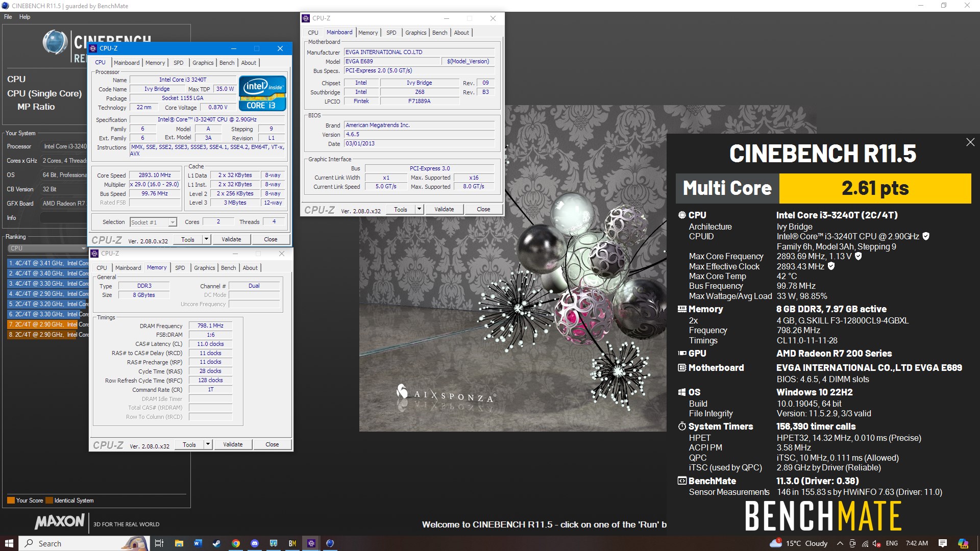
Task: Open Graphics tab in CPU-Z Memory window
Action: [205, 268]
